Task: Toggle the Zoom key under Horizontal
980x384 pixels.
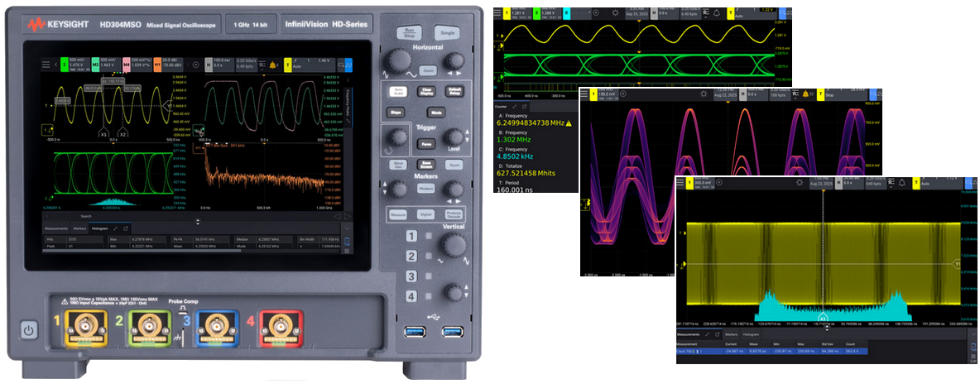Action: [x=428, y=70]
